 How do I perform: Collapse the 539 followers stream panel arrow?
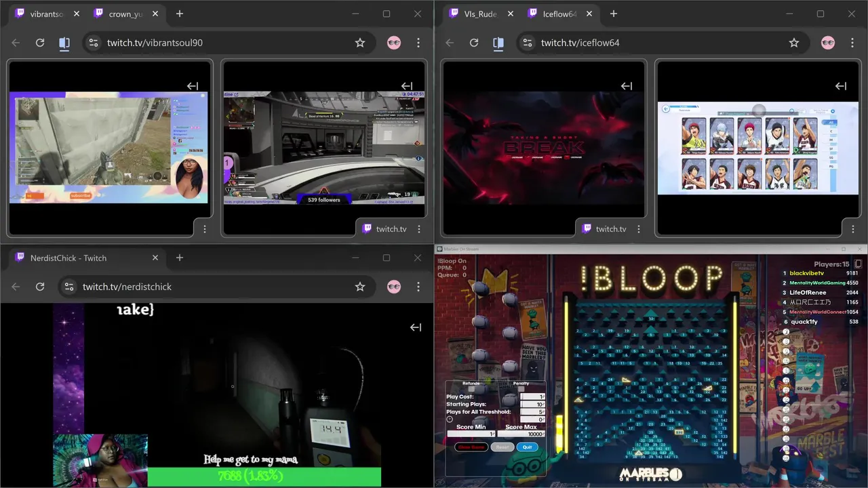(x=407, y=86)
